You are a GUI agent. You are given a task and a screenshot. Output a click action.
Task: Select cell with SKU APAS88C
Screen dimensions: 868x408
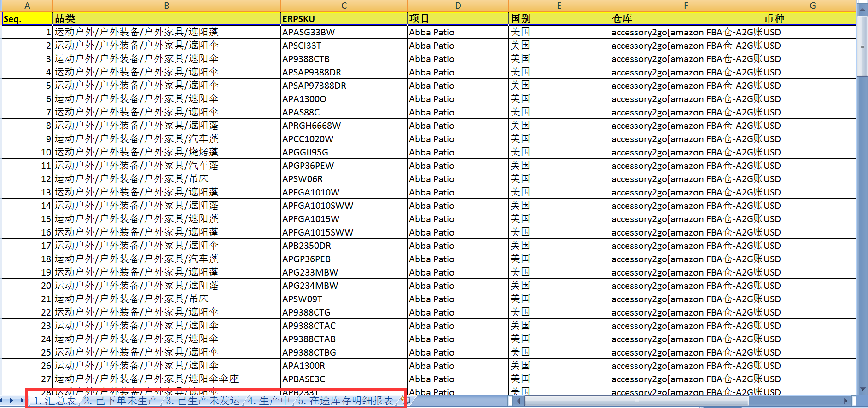[x=344, y=112]
